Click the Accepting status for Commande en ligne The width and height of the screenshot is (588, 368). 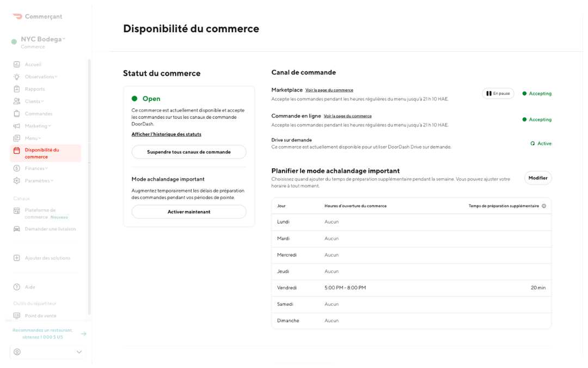pos(537,119)
